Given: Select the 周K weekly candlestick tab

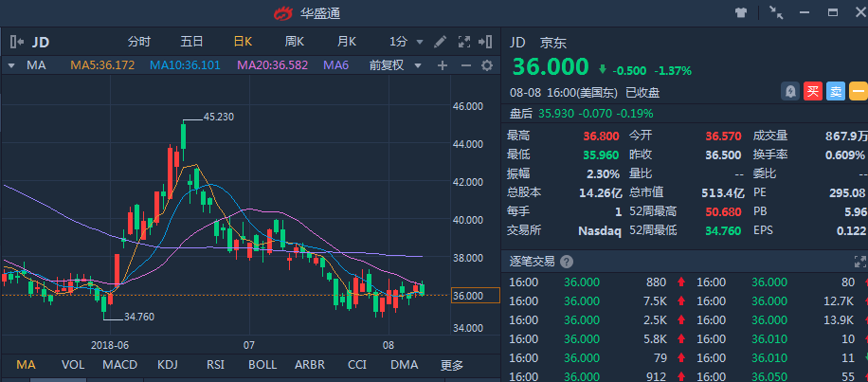Looking at the screenshot, I should 295,42.
